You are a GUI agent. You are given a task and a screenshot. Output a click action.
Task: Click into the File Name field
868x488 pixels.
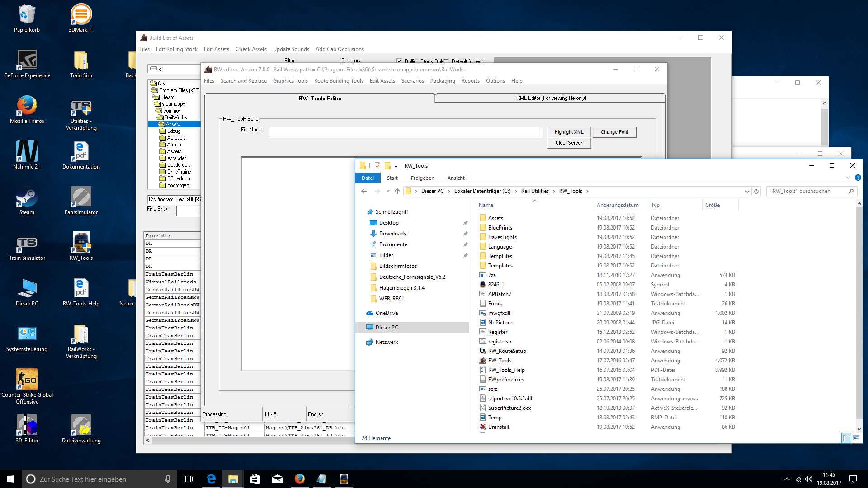tap(405, 132)
